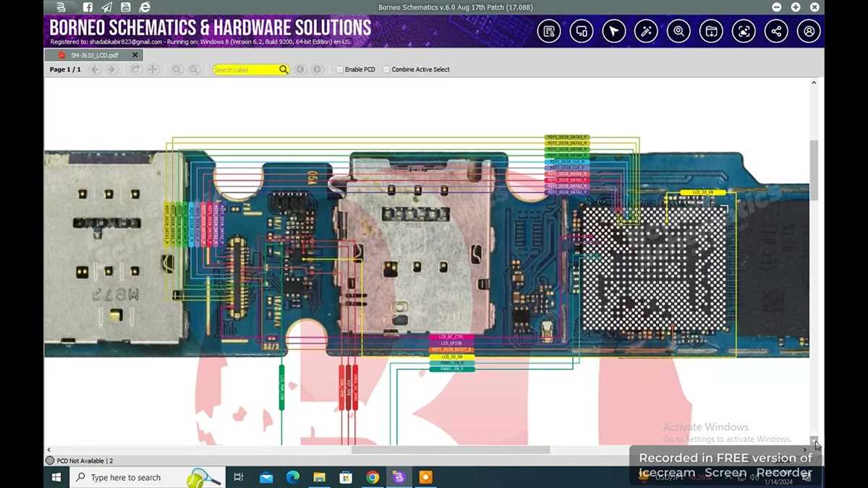868x488 pixels.
Task: Open the document list tool in header
Action: point(549,31)
